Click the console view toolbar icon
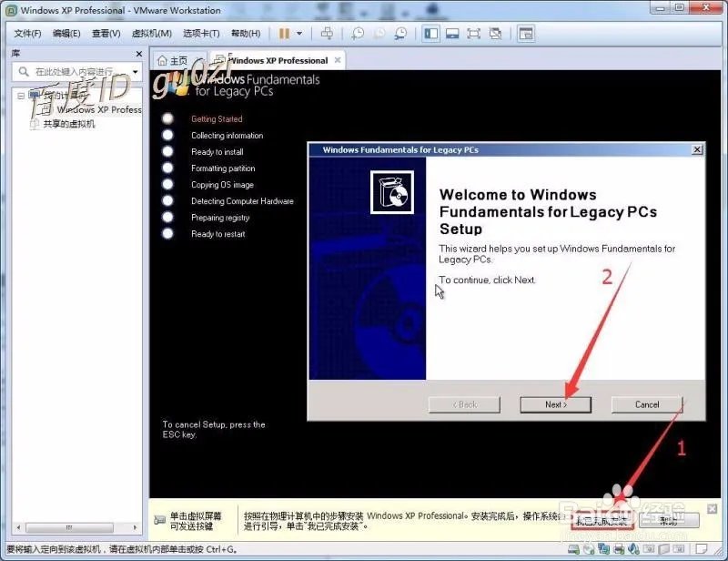Image resolution: width=728 pixels, height=561 pixels. click(452, 33)
